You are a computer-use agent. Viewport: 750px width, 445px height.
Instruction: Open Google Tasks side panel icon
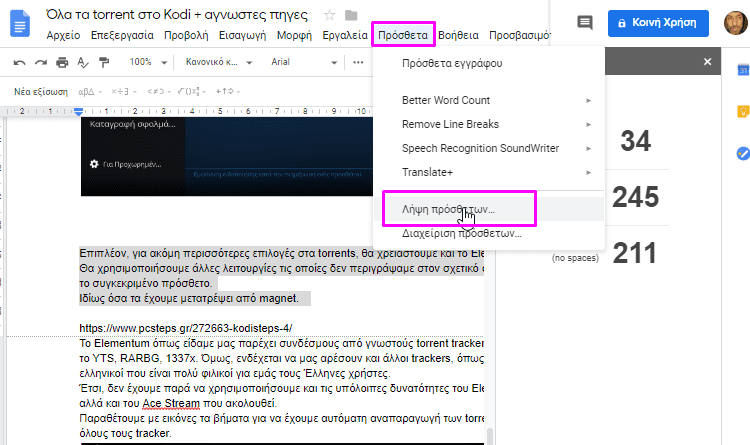pos(743,154)
